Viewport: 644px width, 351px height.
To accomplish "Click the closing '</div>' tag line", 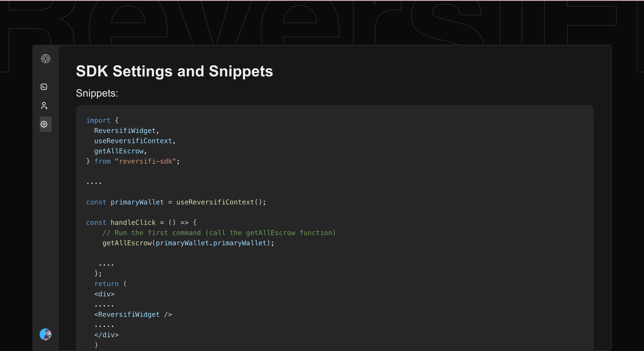I will pos(106,335).
